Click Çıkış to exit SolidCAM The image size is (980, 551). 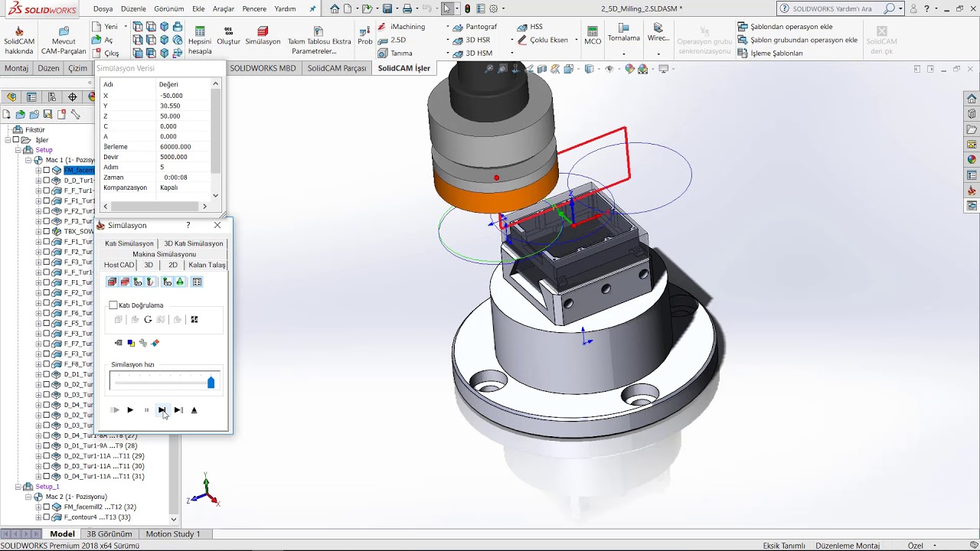pyautogui.click(x=105, y=54)
